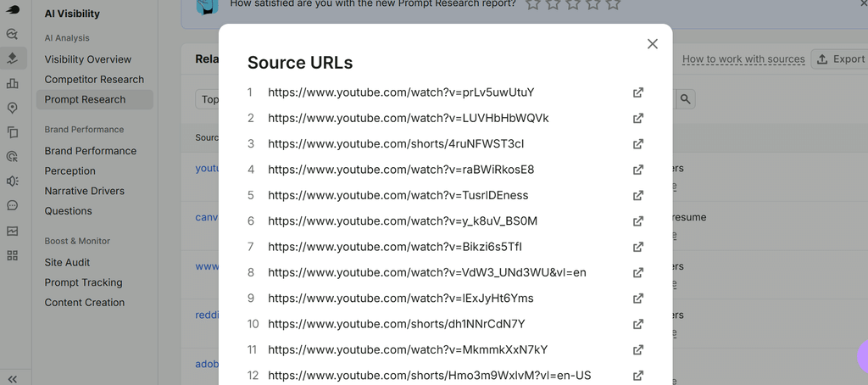
Task: Rate the report three stars
Action: pyautogui.click(x=573, y=4)
